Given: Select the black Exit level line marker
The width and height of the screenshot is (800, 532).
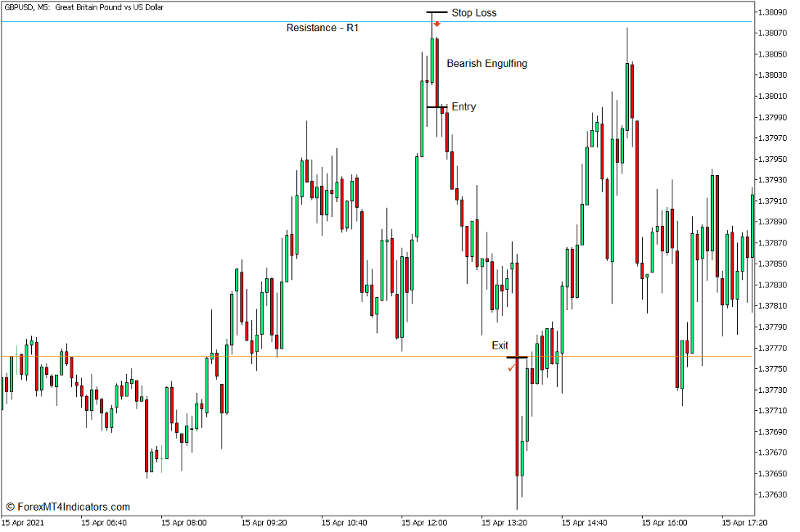Looking at the screenshot, I should pyautogui.click(x=517, y=358).
